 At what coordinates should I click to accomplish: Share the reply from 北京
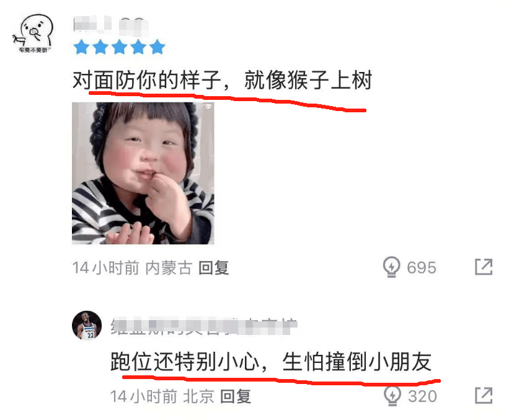tap(484, 396)
